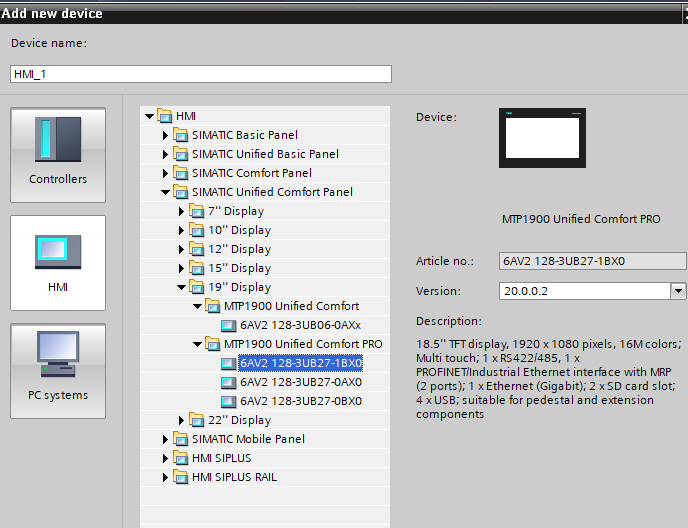
Task: Expand HMI SIPLUS RAIL folder
Action: pyautogui.click(x=165, y=477)
